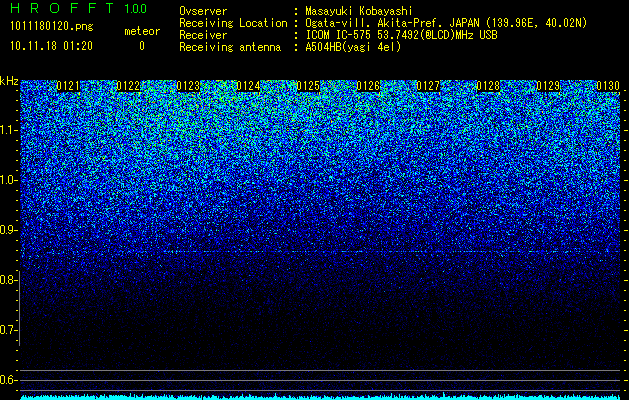This screenshot has width=629, height=400.
Task: Click the ICOM IC-575 53.7492 MHz USB text
Action: (401, 35)
